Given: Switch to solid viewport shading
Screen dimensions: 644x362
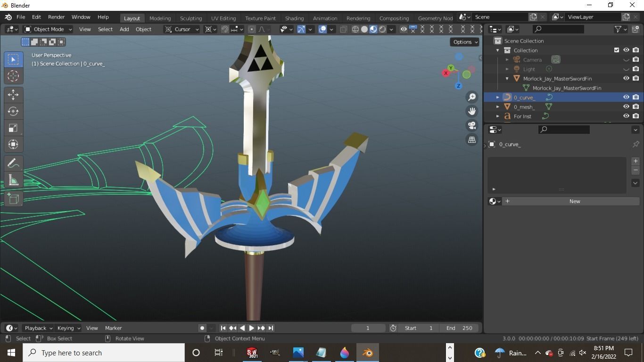Looking at the screenshot, I should tap(364, 29).
